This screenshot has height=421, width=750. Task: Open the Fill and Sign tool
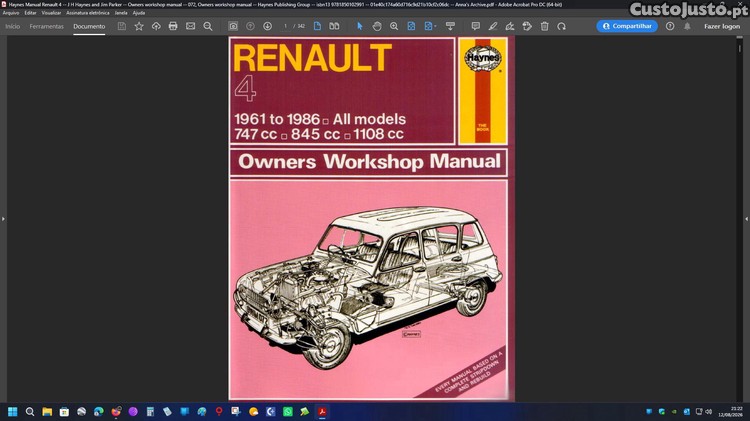click(x=510, y=26)
